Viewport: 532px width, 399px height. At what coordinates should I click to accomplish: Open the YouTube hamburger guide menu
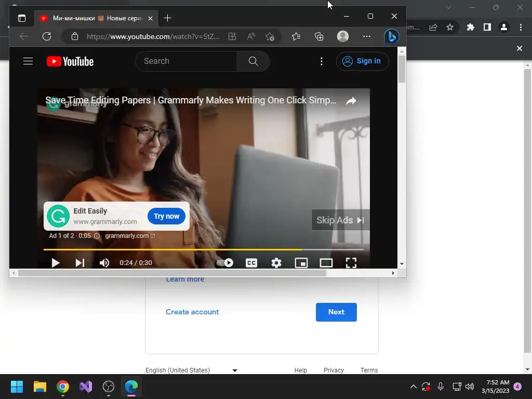click(x=28, y=61)
